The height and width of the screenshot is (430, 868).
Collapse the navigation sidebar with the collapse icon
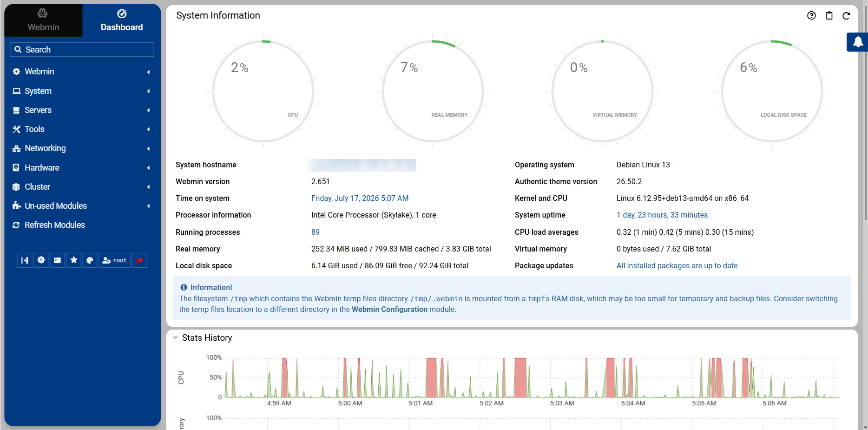(25, 260)
